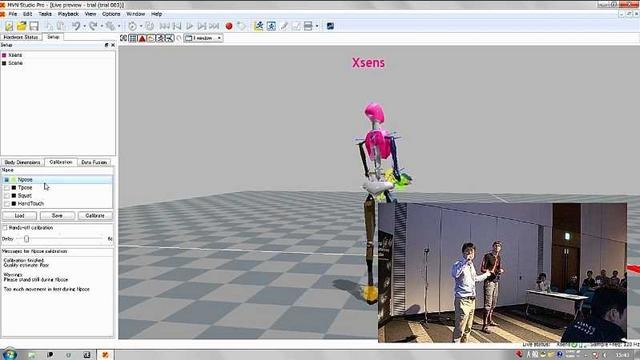Select Xsens in the setup tree
The image size is (640, 360).
pos(15,55)
